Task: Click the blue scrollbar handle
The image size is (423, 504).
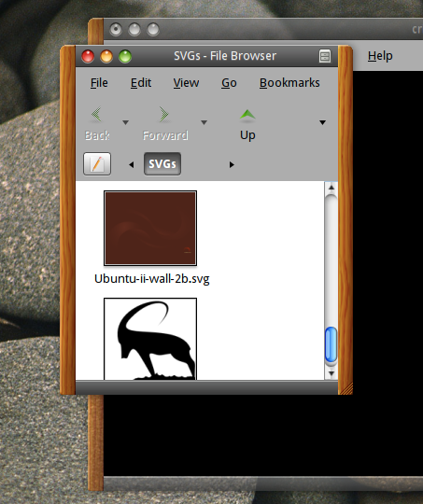Action: click(x=331, y=344)
